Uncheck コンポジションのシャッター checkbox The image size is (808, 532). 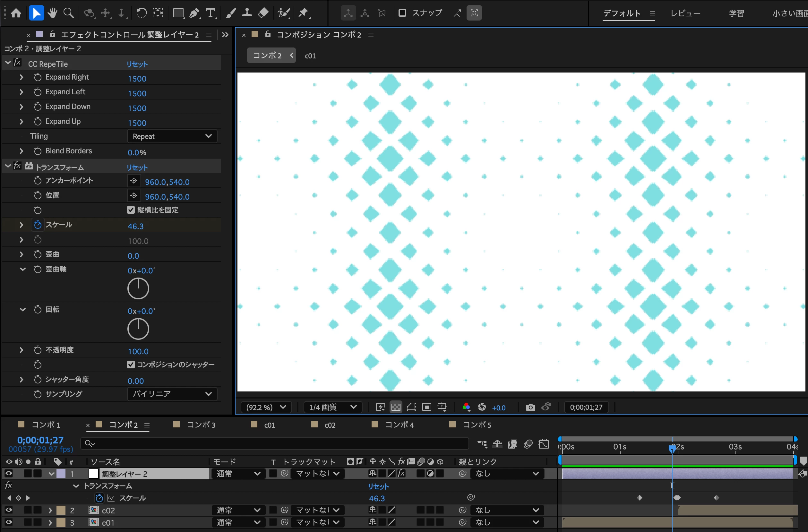pos(131,364)
